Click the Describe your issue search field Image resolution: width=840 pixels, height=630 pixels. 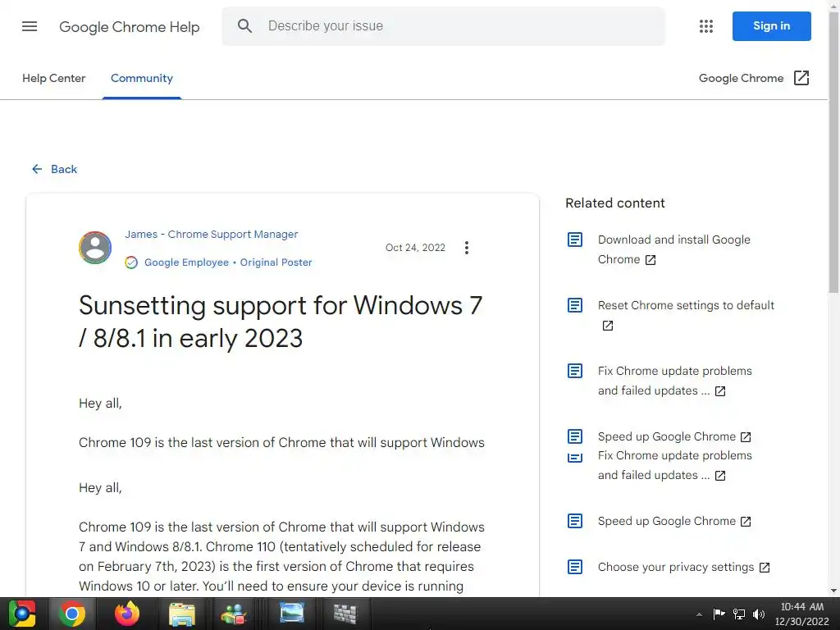coord(444,26)
